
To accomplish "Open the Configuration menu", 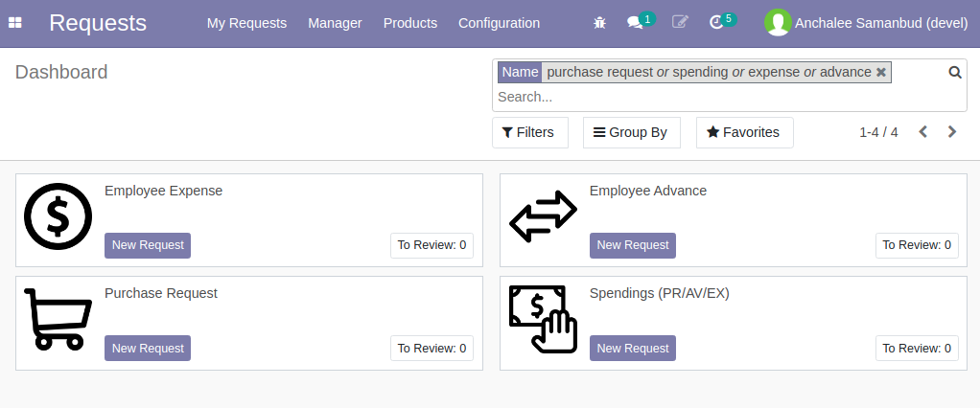I will (499, 23).
